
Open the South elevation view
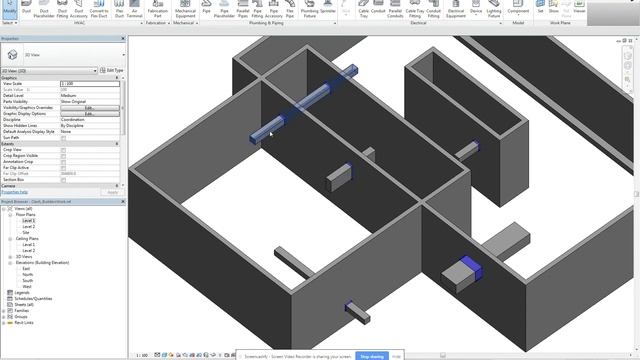coord(28,281)
